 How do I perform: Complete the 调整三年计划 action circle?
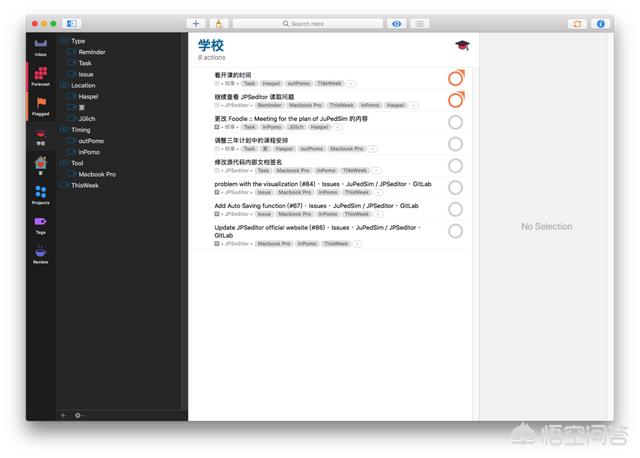[455, 144]
